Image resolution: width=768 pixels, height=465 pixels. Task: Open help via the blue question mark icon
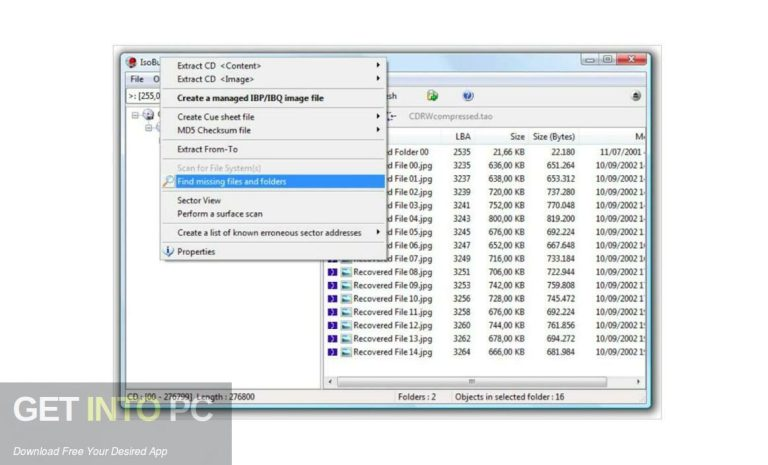pyautogui.click(x=468, y=96)
